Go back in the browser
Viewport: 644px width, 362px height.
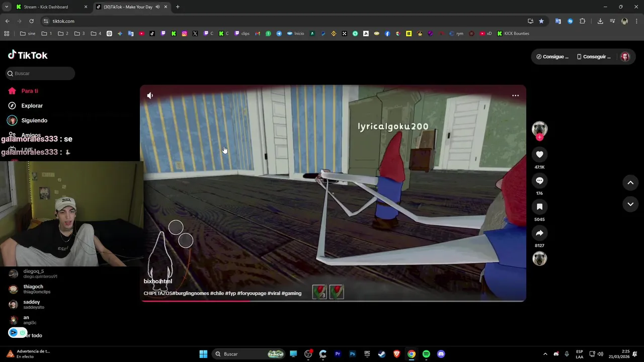7,21
